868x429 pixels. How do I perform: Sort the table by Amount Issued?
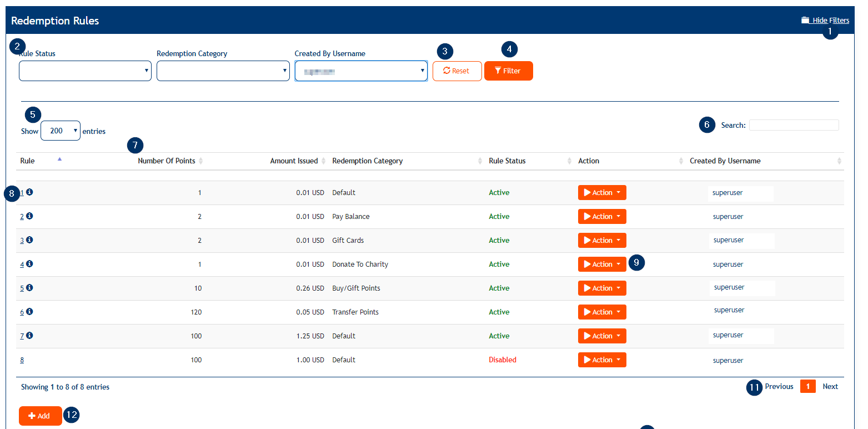[x=294, y=161]
